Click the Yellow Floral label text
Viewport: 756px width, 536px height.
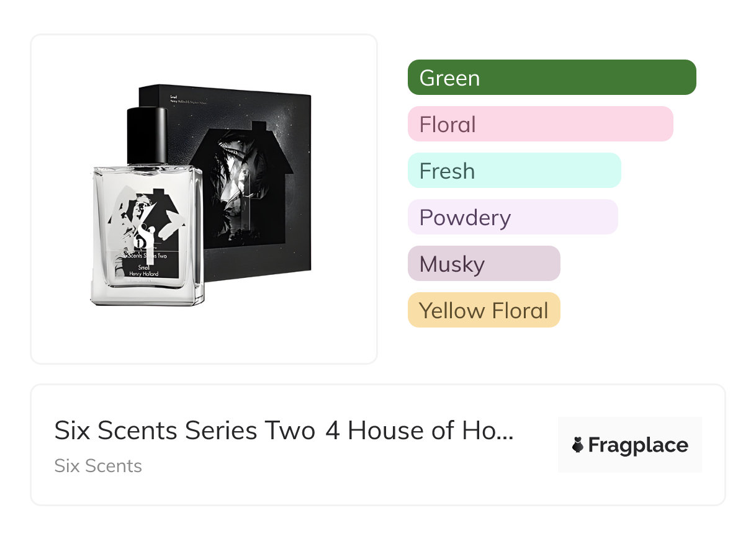484,310
